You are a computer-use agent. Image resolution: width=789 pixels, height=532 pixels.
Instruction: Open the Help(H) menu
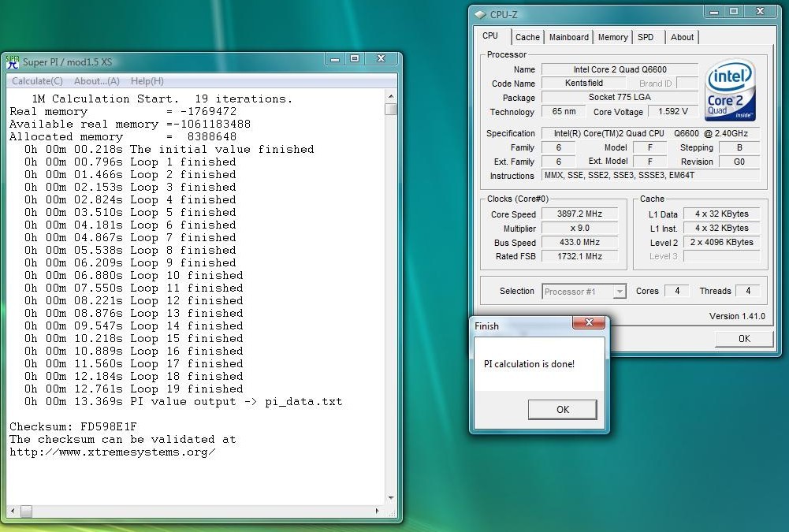(x=147, y=81)
